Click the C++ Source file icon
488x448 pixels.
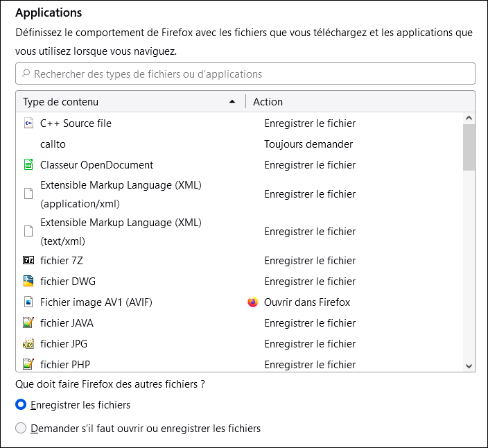point(28,123)
